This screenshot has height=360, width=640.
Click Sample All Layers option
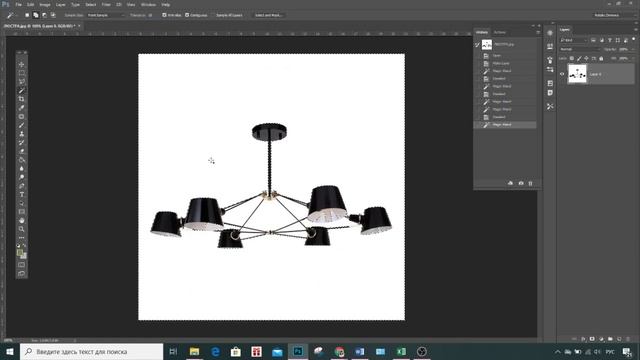pyautogui.click(x=229, y=15)
